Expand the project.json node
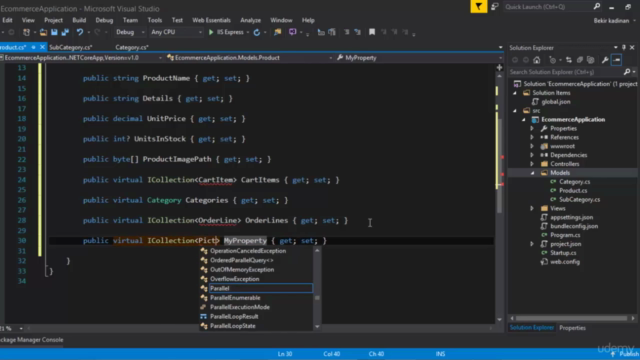640x360 pixels. coord(532,244)
